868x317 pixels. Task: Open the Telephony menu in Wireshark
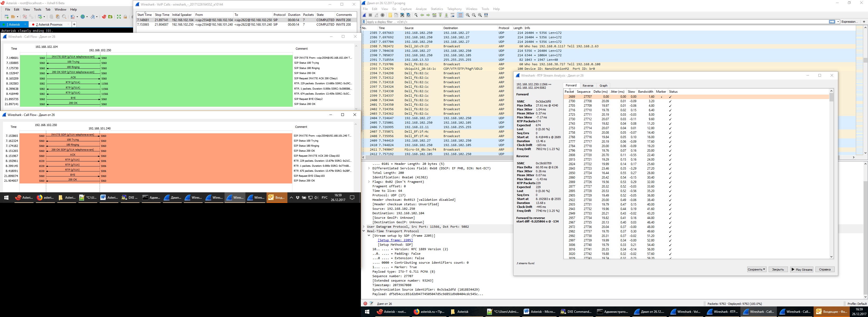[454, 9]
